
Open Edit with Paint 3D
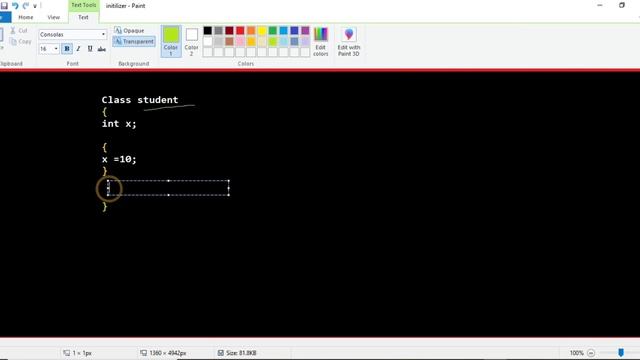[x=349, y=41]
